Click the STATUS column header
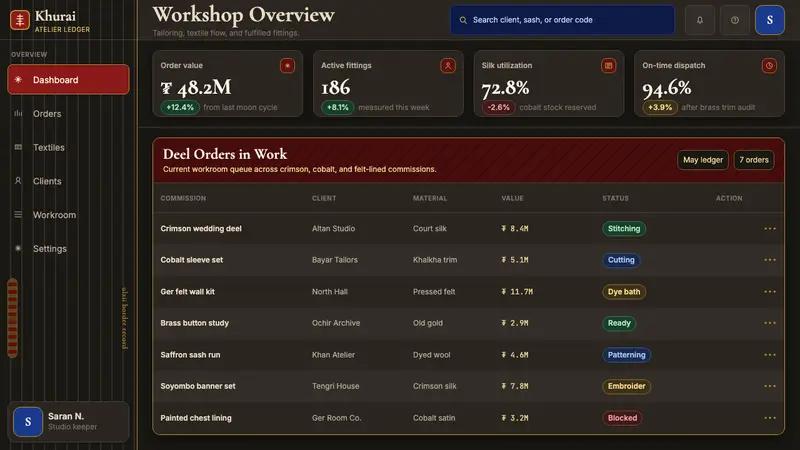 click(615, 198)
